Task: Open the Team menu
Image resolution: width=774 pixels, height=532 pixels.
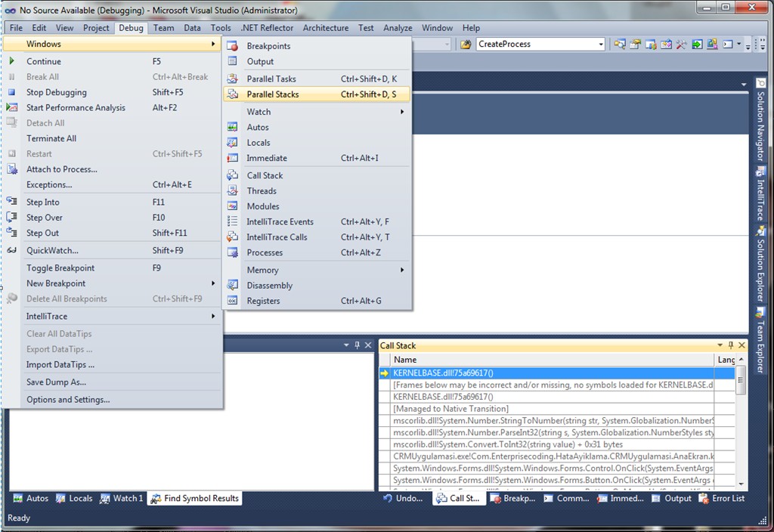Action: [x=163, y=28]
